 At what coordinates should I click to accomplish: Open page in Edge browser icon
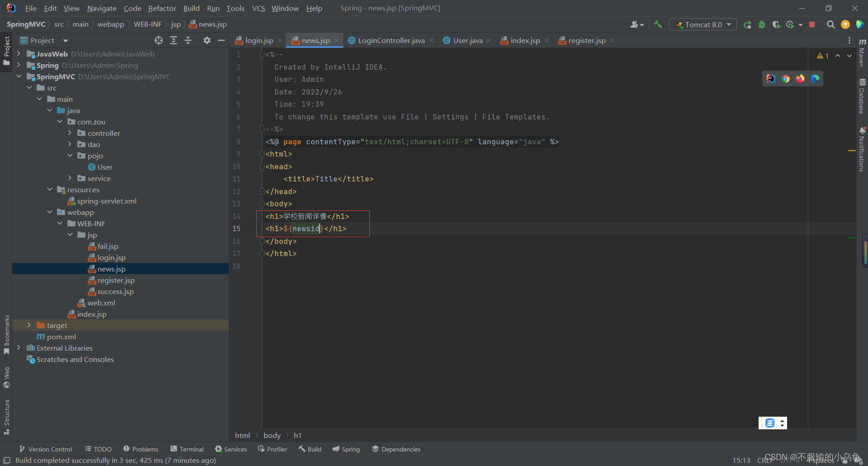815,79
